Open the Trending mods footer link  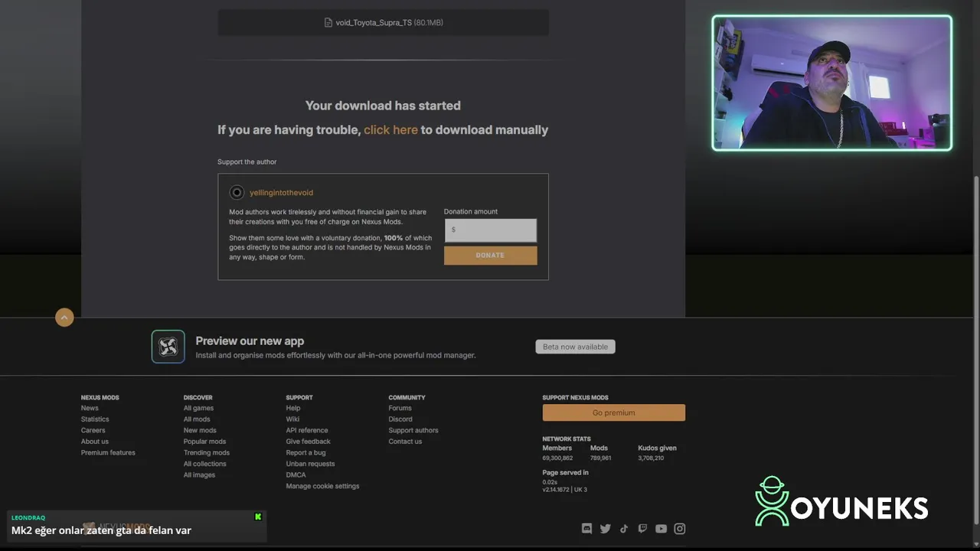pyautogui.click(x=207, y=452)
